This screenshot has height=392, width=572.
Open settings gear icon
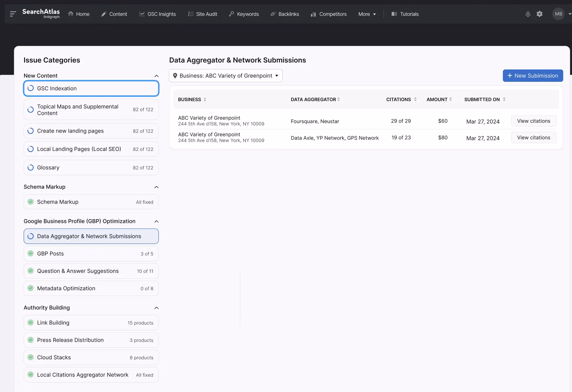tap(540, 14)
